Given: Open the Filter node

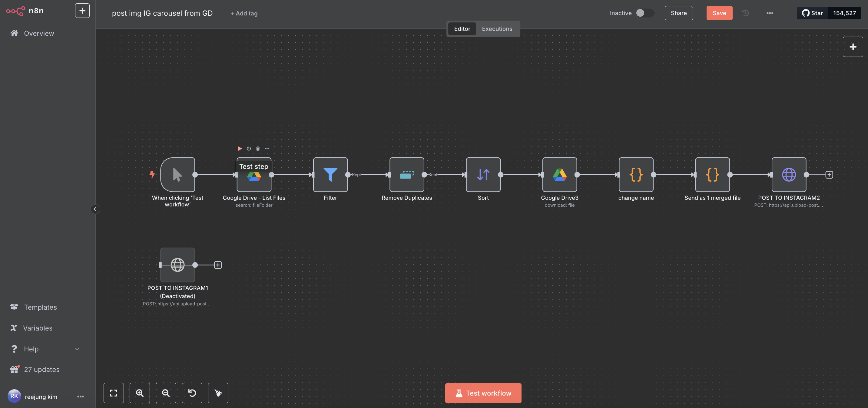Looking at the screenshot, I should pos(330,175).
